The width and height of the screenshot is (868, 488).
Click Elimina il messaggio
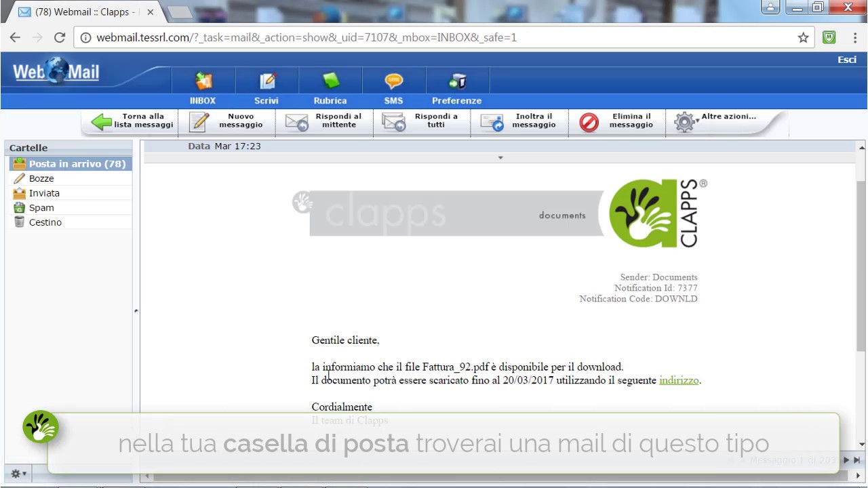[x=616, y=121]
